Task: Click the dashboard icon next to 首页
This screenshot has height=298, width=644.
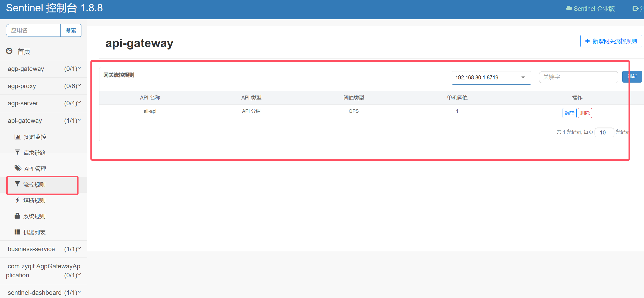Action: tap(9, 51)
